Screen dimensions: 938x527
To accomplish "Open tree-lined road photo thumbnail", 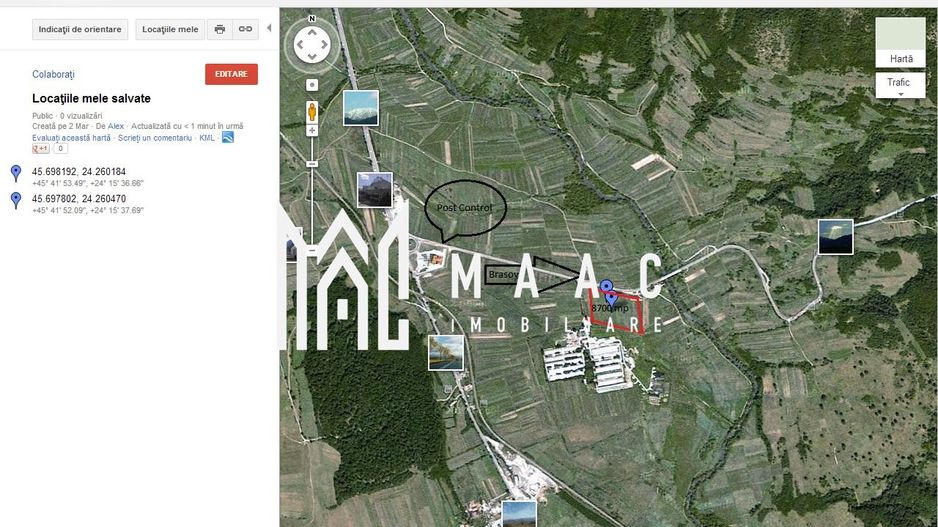I will [446, 353].
